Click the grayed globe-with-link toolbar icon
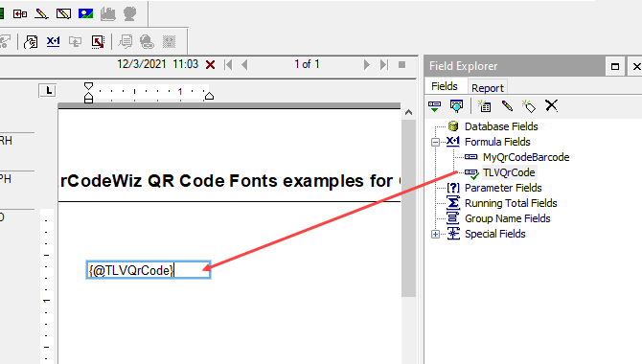The height and width of the screenshot is (364, 642). pos(147,42)
